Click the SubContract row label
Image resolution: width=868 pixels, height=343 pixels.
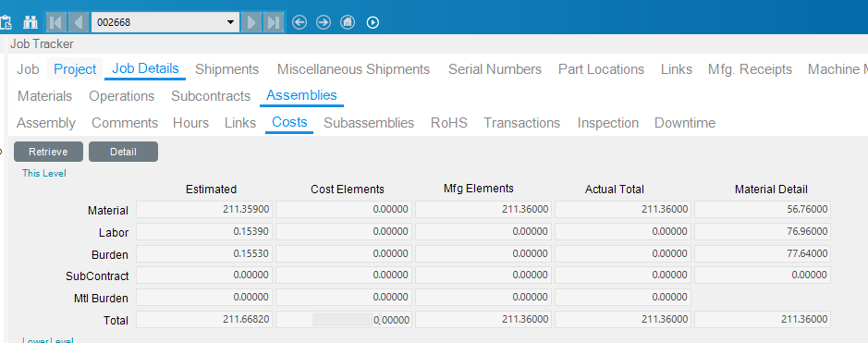pos(97,276)
